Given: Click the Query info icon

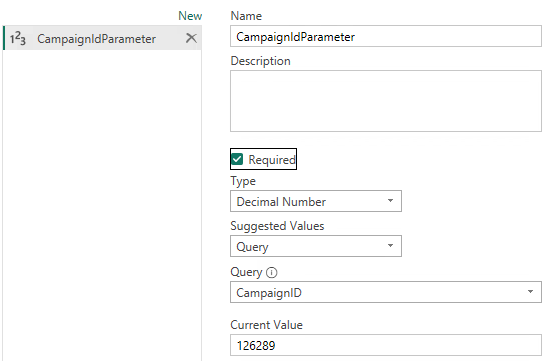Looking at the screenshot, I should pos(272,272).
